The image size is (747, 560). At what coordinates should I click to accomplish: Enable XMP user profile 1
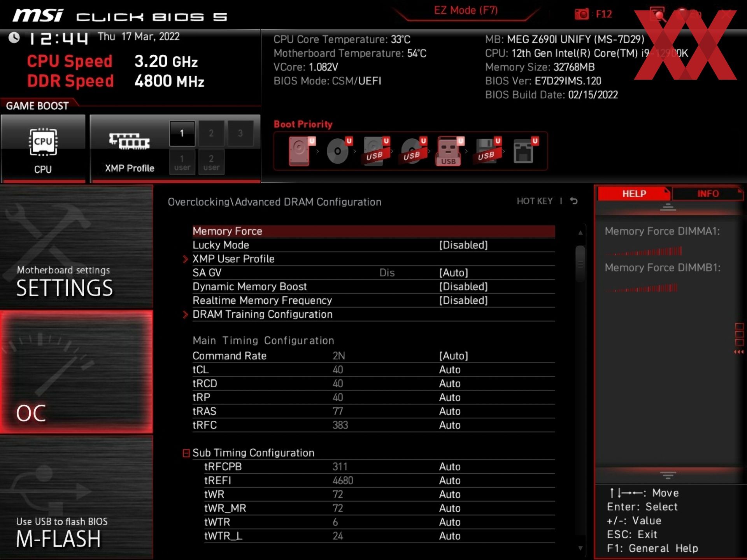coord(182,162)
